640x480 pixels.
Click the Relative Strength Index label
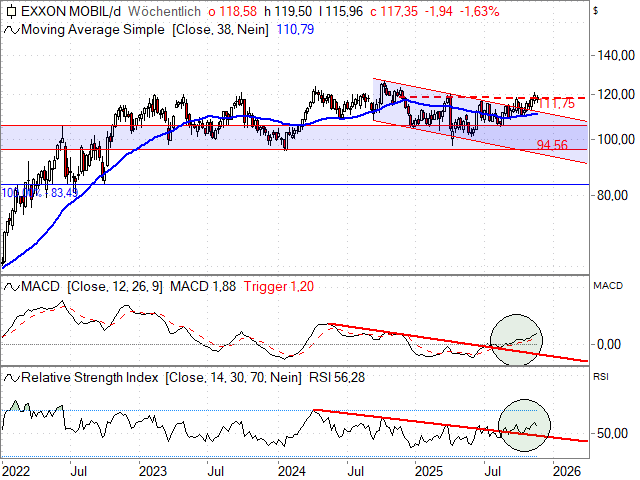coord(89,378)
